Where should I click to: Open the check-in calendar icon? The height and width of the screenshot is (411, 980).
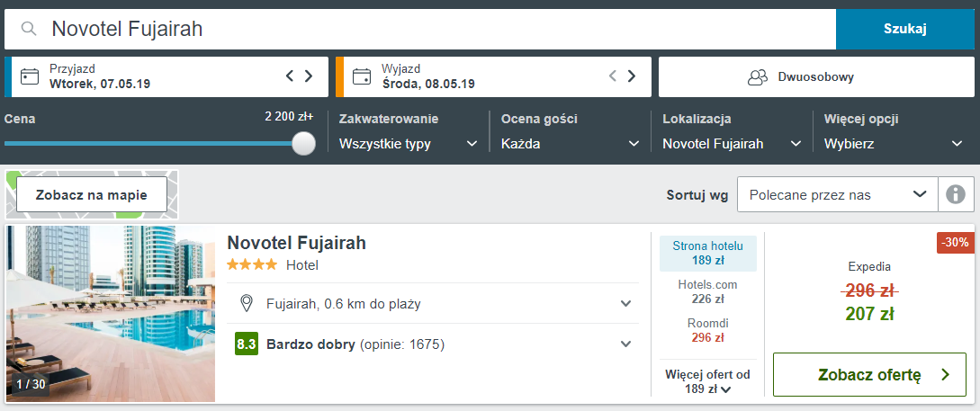30,76
